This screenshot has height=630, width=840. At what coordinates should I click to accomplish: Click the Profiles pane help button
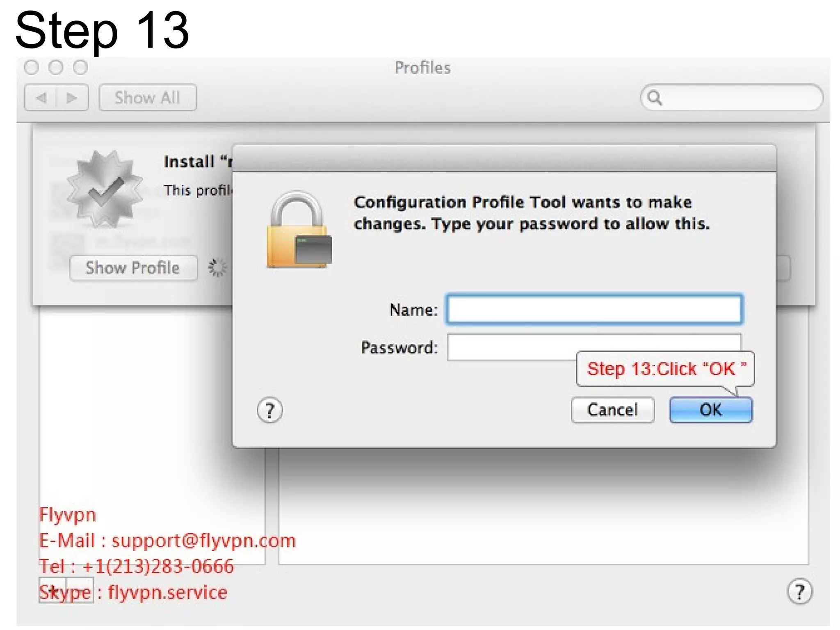click(799, 591)
